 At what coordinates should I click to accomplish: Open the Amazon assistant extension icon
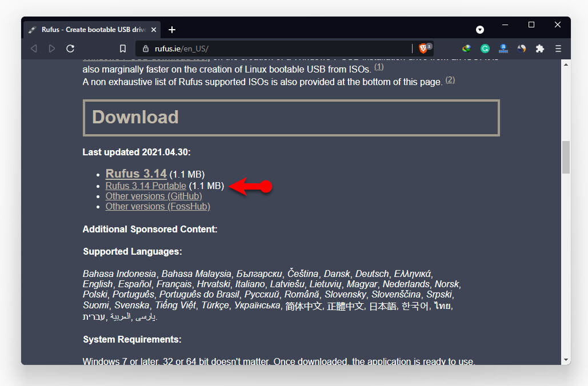tap(503, 49)
